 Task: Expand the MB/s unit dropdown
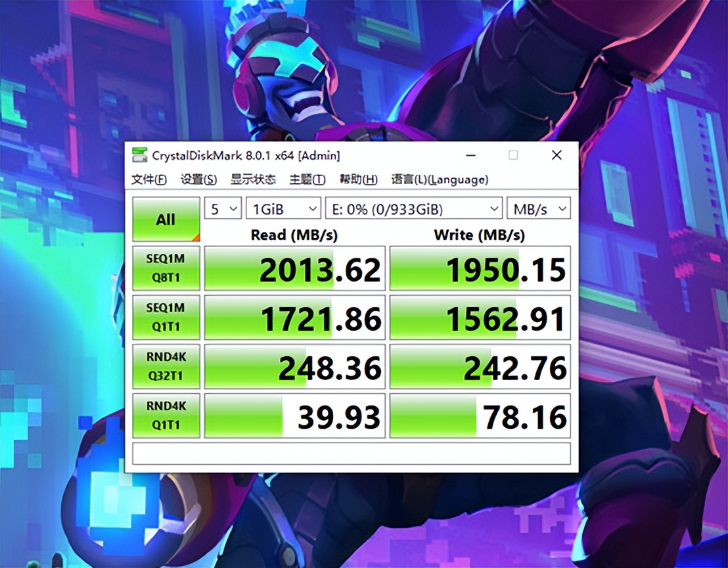point(539,208)
